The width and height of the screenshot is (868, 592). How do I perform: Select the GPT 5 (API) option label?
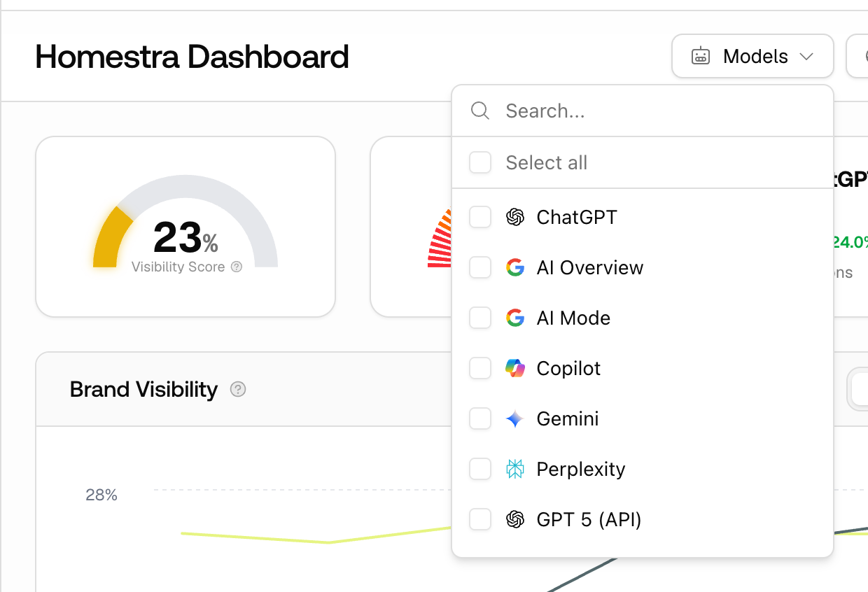click(589, 519)
